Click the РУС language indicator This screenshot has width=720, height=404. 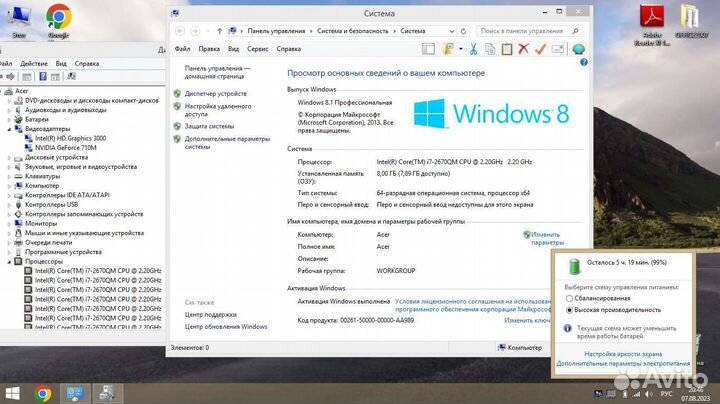tap(666, 394)
